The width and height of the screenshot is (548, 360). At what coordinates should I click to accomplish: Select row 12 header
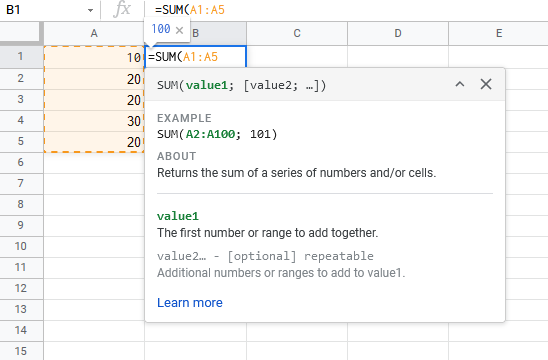click(x=21, y=288)
